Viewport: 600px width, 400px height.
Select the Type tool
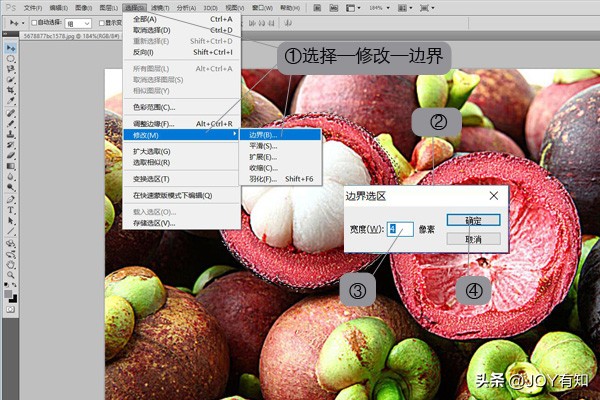[10, 210]
